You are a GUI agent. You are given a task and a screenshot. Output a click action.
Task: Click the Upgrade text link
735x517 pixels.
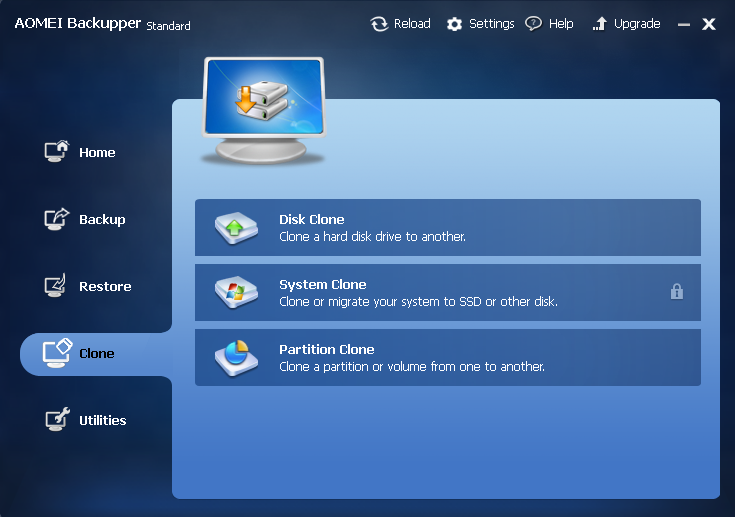(637, 24)
